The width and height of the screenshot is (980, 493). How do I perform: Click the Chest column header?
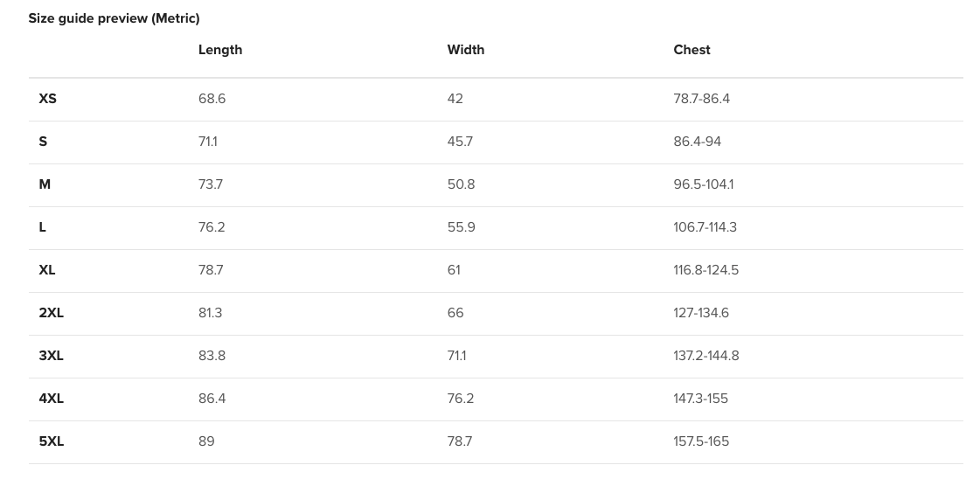[x=692, y=50]
